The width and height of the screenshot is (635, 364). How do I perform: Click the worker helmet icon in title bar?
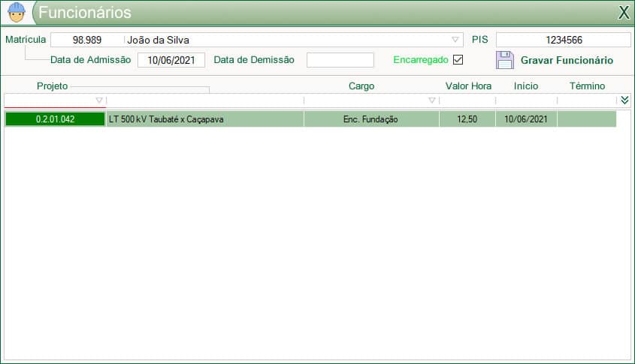point(17,12)
